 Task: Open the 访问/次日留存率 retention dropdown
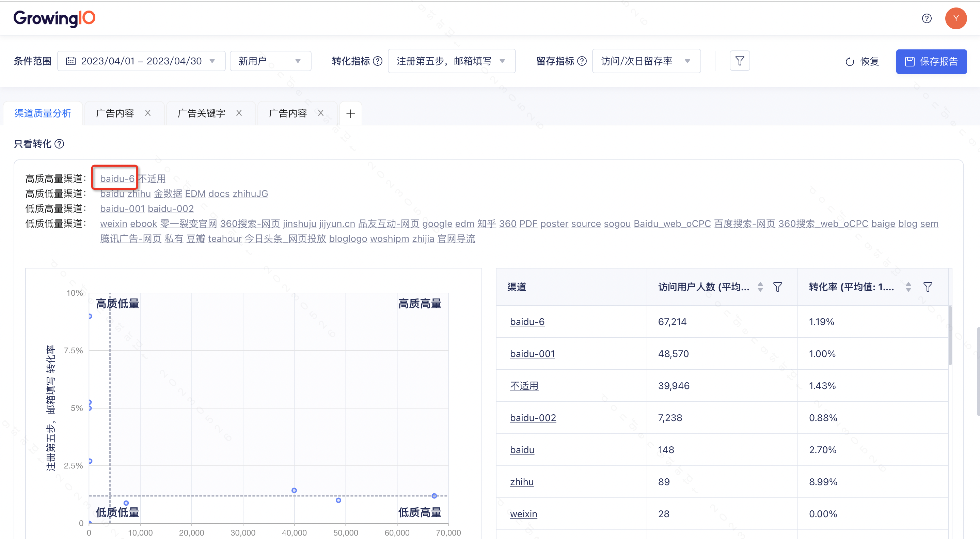[646, 61]
